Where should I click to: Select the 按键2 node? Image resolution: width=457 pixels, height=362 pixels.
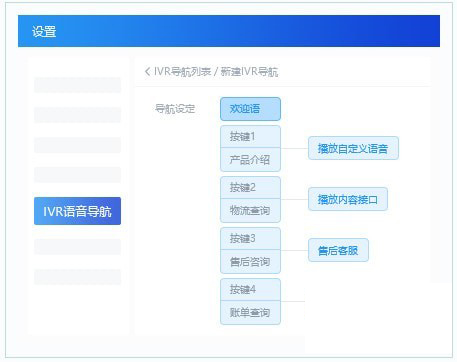250,188
